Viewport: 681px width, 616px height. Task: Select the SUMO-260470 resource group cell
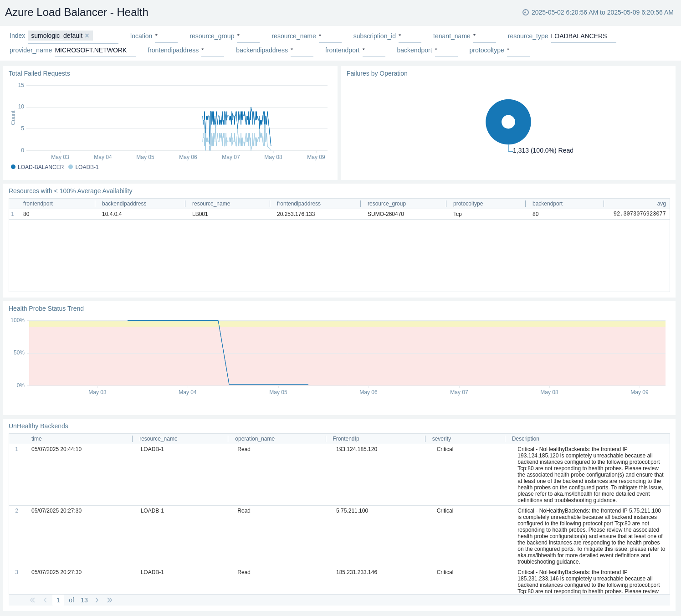tap(386, 214)
